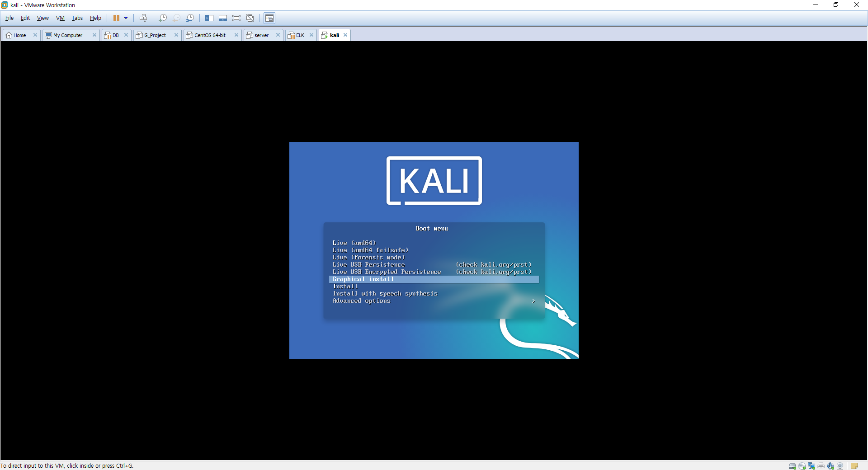
Task: Enter full screen mode from toolbar
Action: click(236, 18)
